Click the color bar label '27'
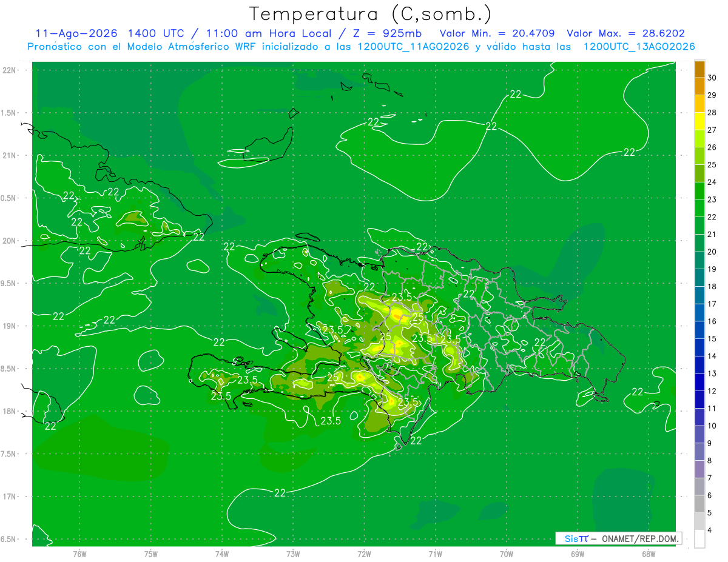The height and width of the screenshot is (562, 728). pos(712,130)
